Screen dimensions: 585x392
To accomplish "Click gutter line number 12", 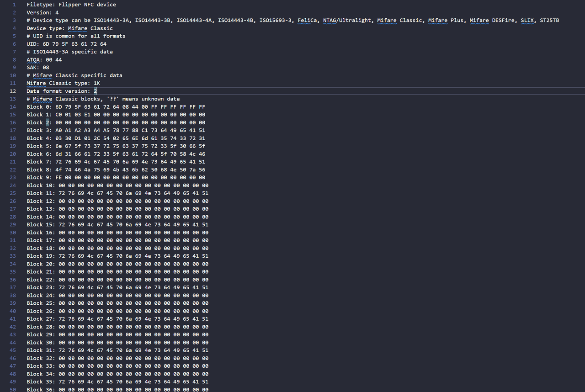I will (13, 91).
